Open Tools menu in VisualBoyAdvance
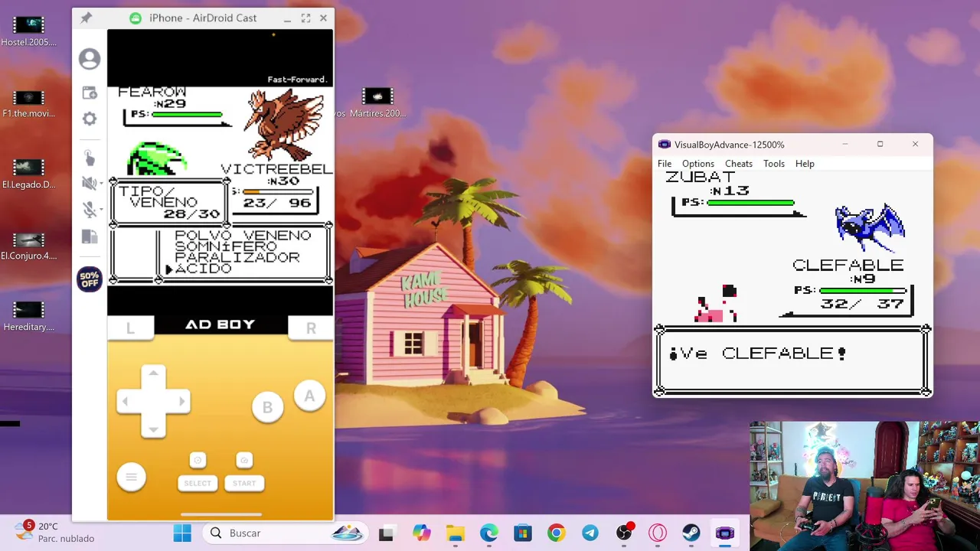 pos(774,164)
